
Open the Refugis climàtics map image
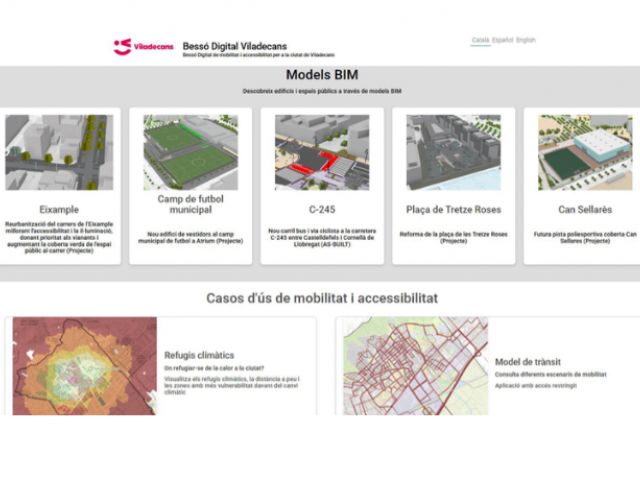click(x=84, y=366)
